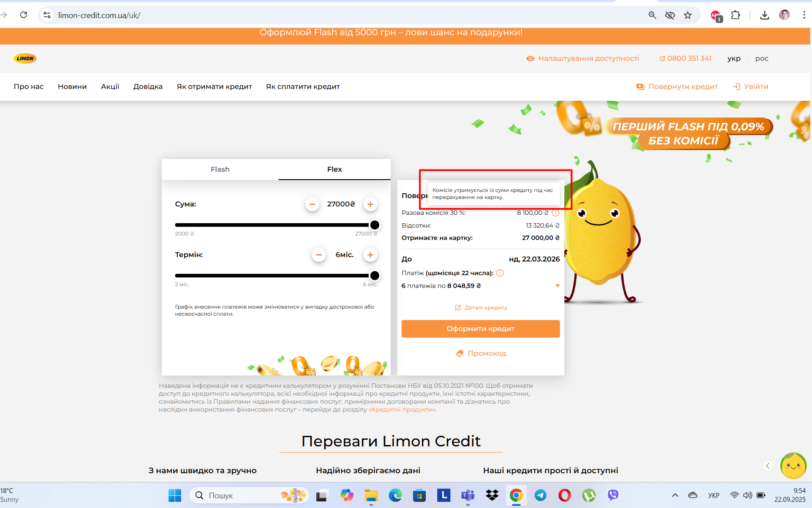This screenshot has height=508, width=812.
Task: Click the taskbar Пошук search box
Action: point(249,496)
